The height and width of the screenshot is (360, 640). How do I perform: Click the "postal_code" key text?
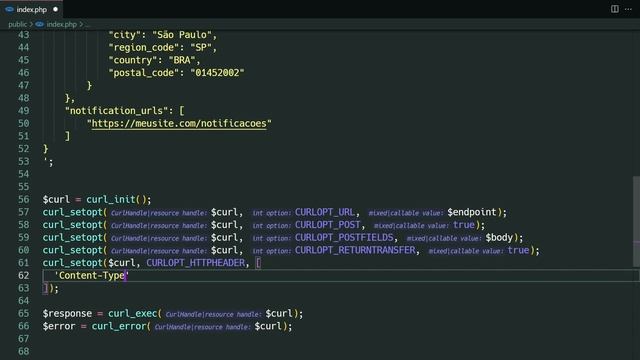click(x=144, y=73)
